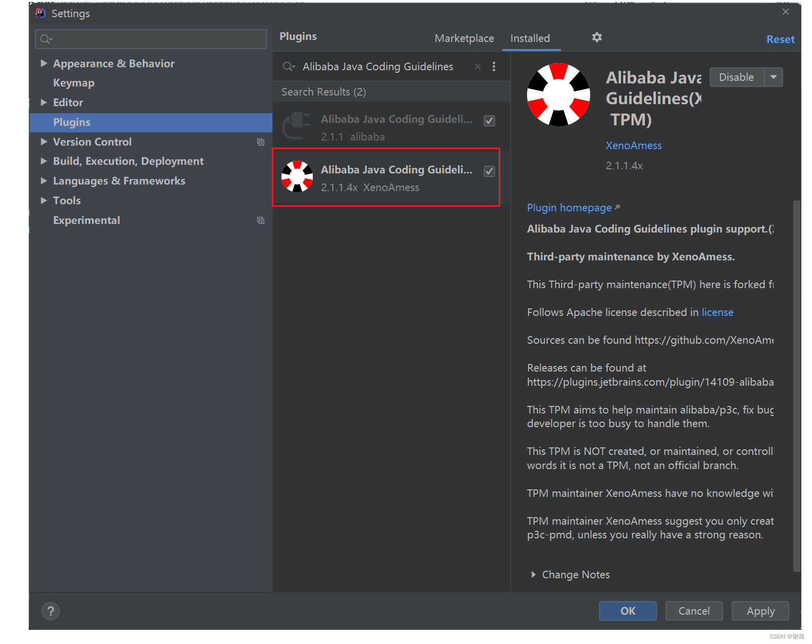812x644 pixels.
Task: Clear the plugin search text
Action: coord(477,66)
